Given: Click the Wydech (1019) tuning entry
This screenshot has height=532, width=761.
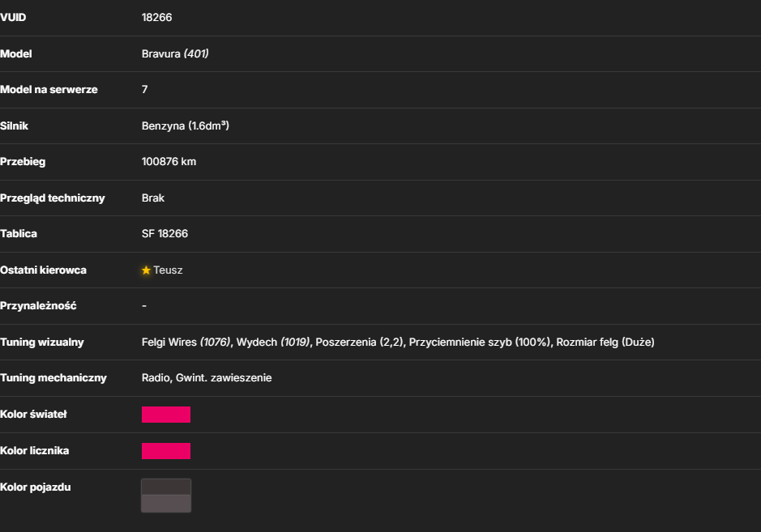Looking at the screenshot, I should click(273, 342).
